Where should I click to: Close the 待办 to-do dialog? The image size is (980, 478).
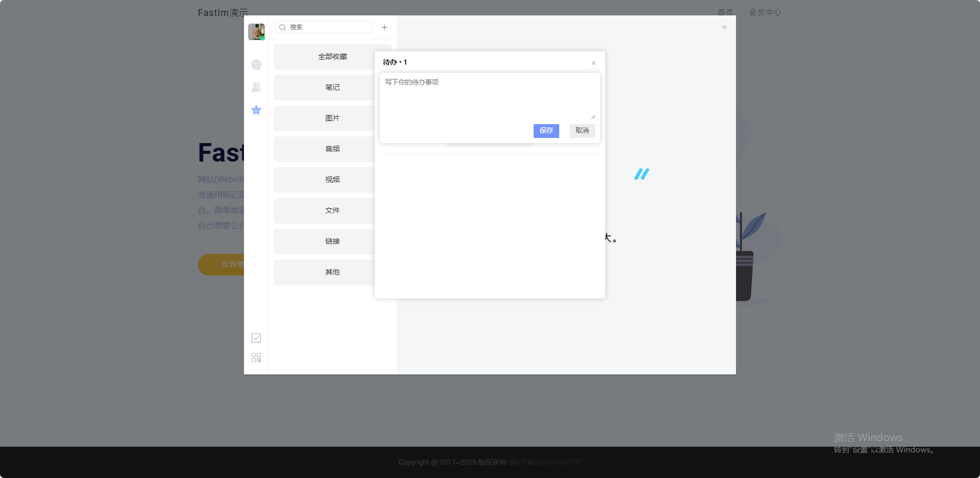point(594,63)
